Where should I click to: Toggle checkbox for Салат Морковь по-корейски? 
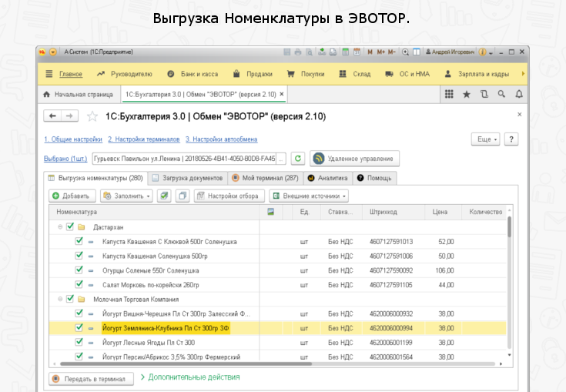(x=79, y=285)
